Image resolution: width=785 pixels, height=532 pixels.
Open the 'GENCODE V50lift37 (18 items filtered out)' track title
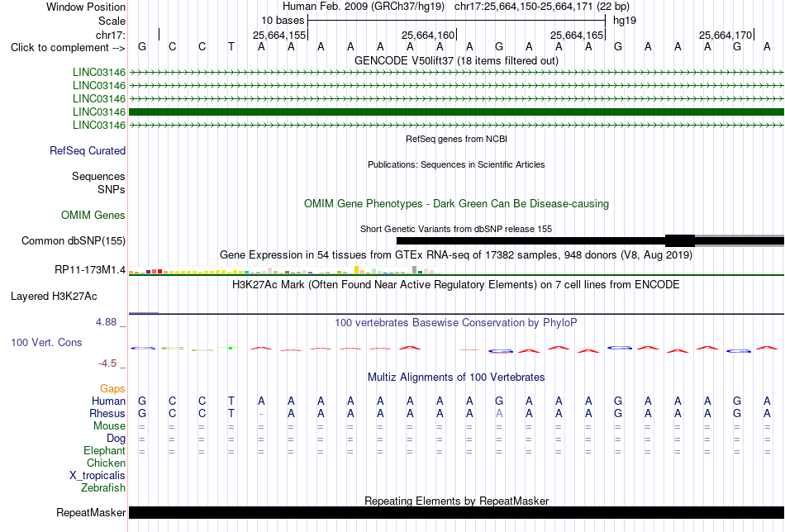click(x=456, y=60)
